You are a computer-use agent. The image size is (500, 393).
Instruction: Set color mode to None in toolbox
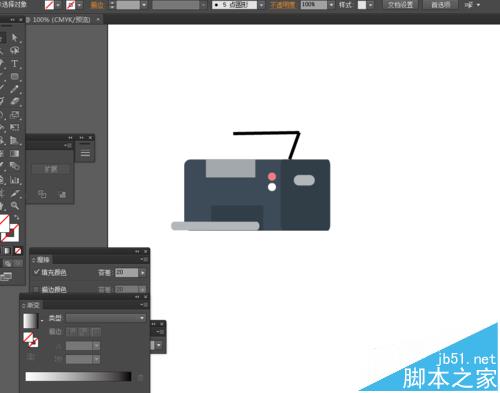tap(18, 251)
